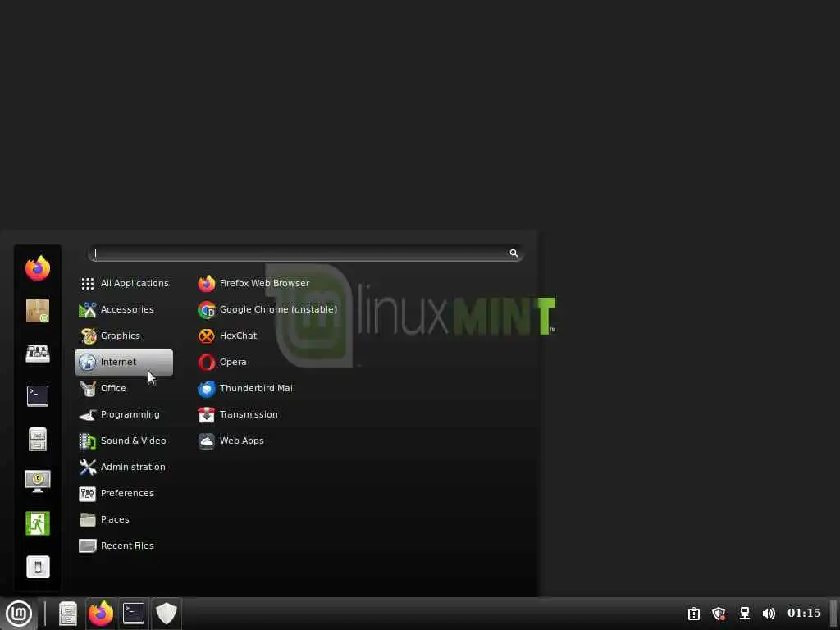Open Firefox from the favorites sidebar
The image size is (840, 630).
pos(38,268)
